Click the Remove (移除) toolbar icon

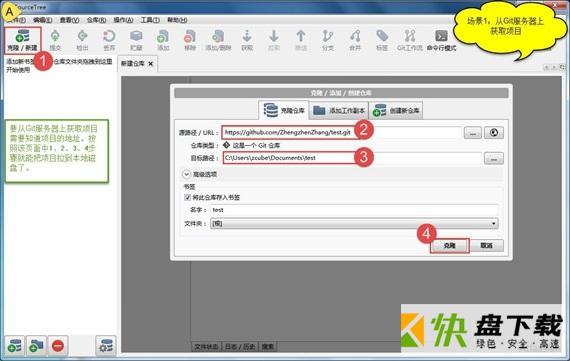(190, 40)
